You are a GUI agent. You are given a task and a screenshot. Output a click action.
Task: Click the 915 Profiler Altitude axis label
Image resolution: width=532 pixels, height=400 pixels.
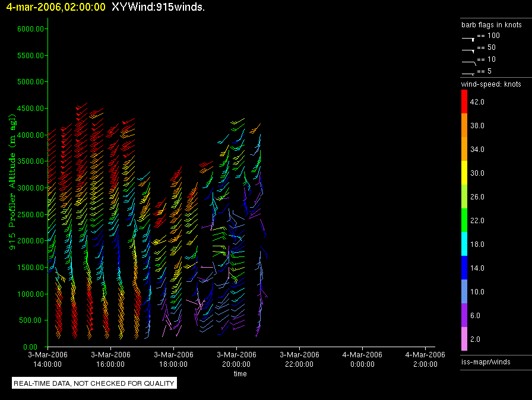coord(12,182)
